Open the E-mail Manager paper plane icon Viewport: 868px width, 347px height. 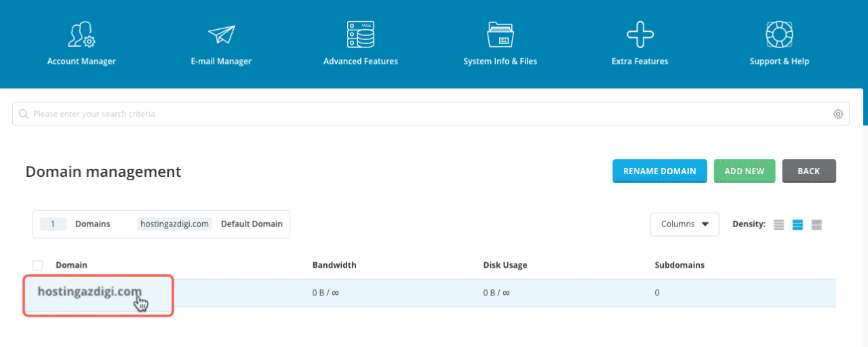coord(221,35)
